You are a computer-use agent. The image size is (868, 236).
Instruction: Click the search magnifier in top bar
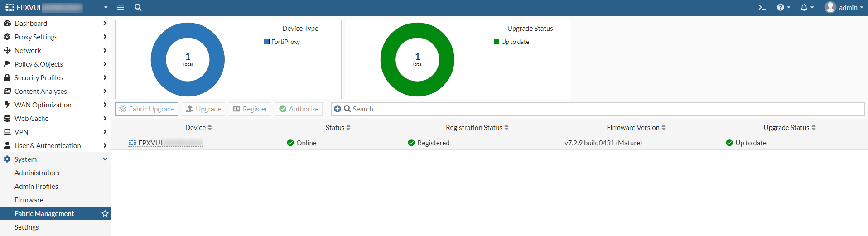[138, 8]
